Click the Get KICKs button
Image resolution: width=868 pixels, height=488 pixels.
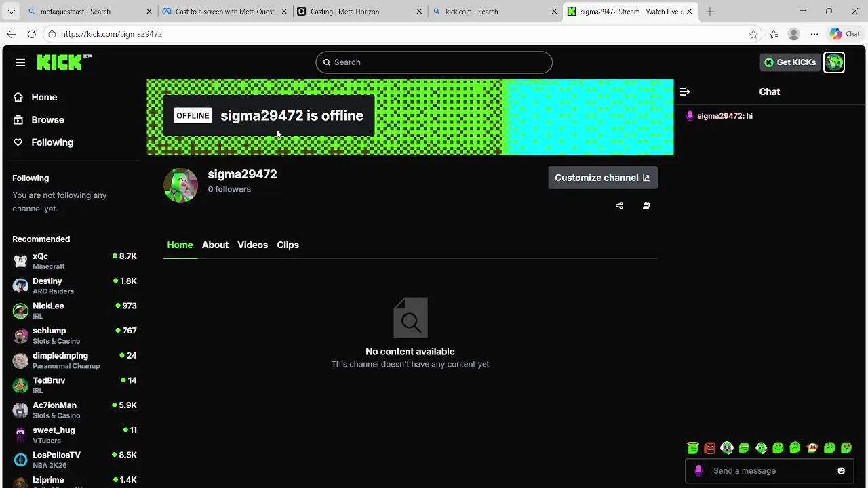pyautogui.click(x=790, y=62)
